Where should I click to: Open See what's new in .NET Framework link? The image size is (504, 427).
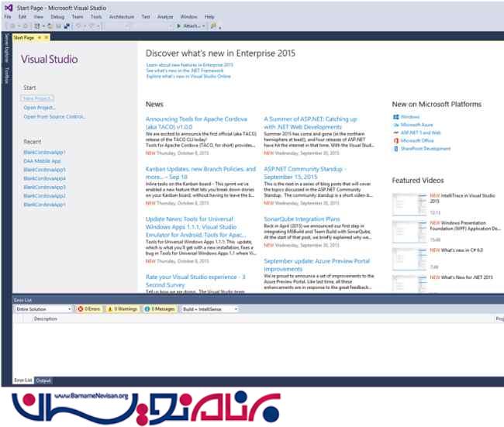[x=185, y=71]
